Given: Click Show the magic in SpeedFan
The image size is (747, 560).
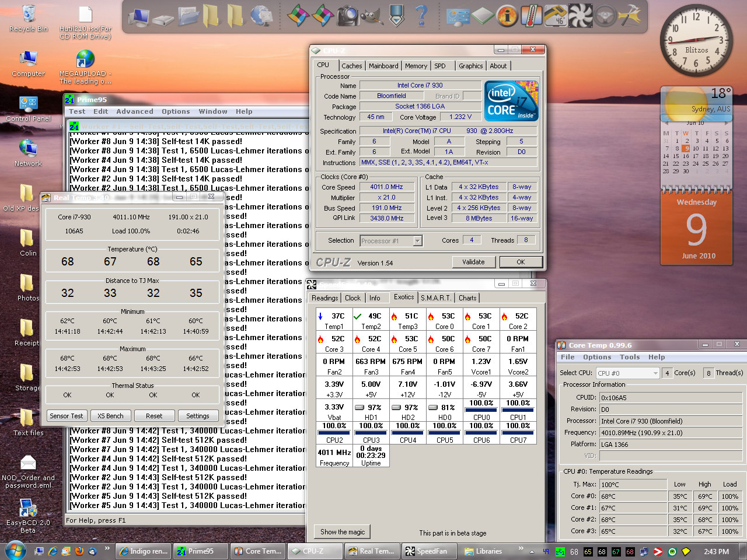Looking at the screenshot, I should (343, 532).
